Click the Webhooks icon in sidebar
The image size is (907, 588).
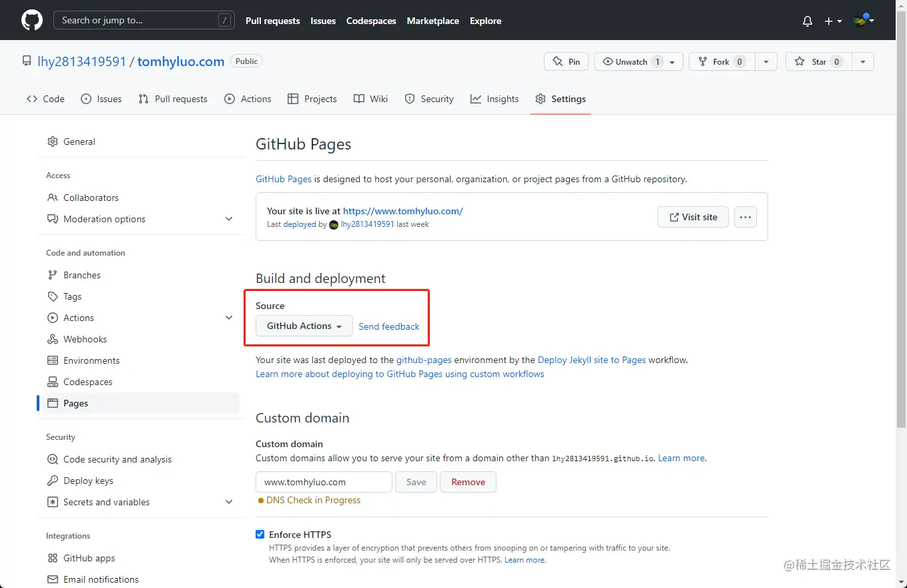(x=53, y=339)
